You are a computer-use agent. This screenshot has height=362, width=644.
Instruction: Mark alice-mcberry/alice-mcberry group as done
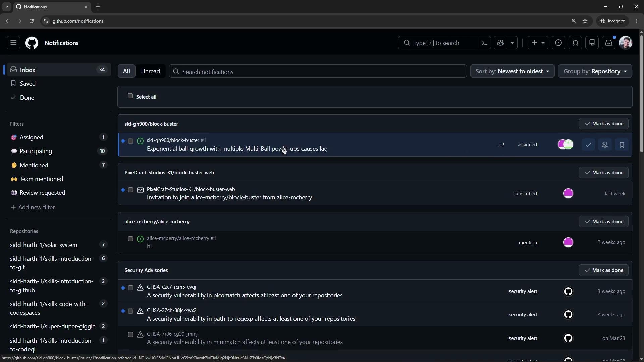(x=604, y=222)
